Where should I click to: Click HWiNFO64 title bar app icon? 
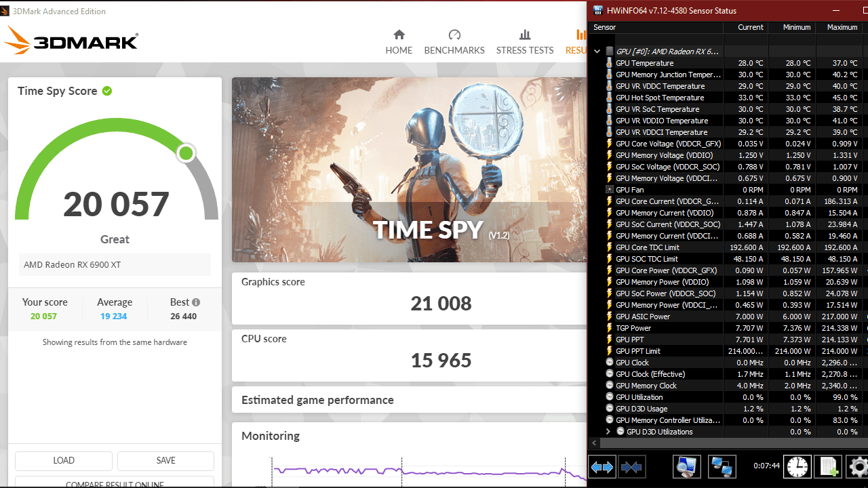click(x=597, y=10)
